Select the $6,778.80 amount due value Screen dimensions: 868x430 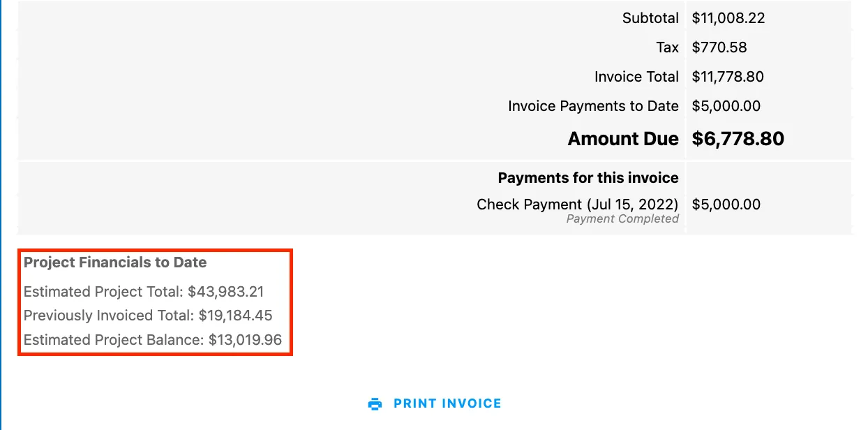pyautogui.click(x=738, y=139)
